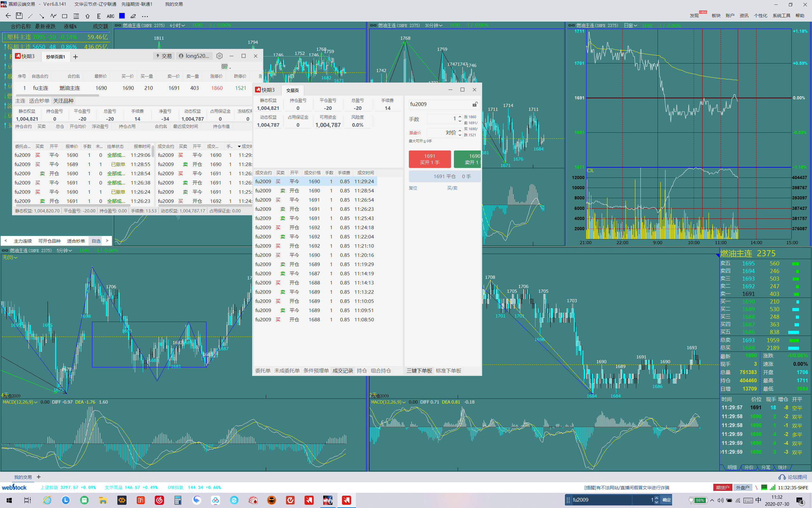Select the 标准下单板 order panel tab

[448, 371]
